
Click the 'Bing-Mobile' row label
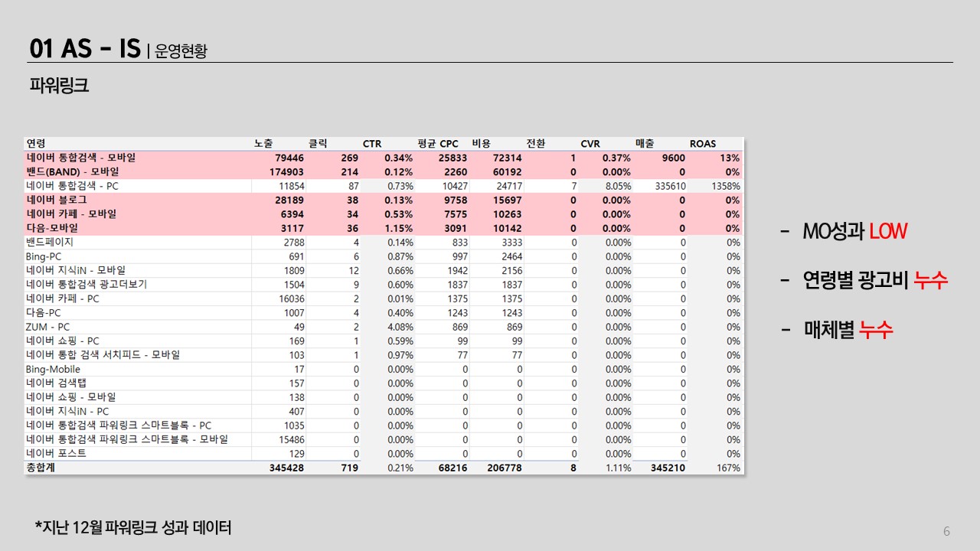(x=53, y=369)
